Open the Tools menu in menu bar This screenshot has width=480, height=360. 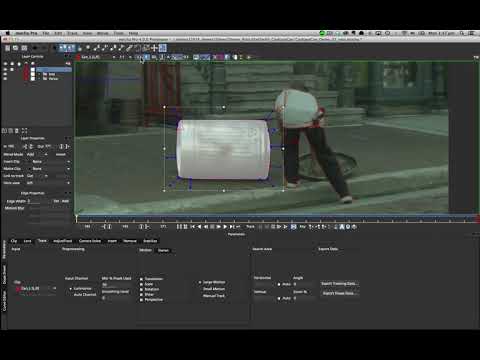coord(119,33)
